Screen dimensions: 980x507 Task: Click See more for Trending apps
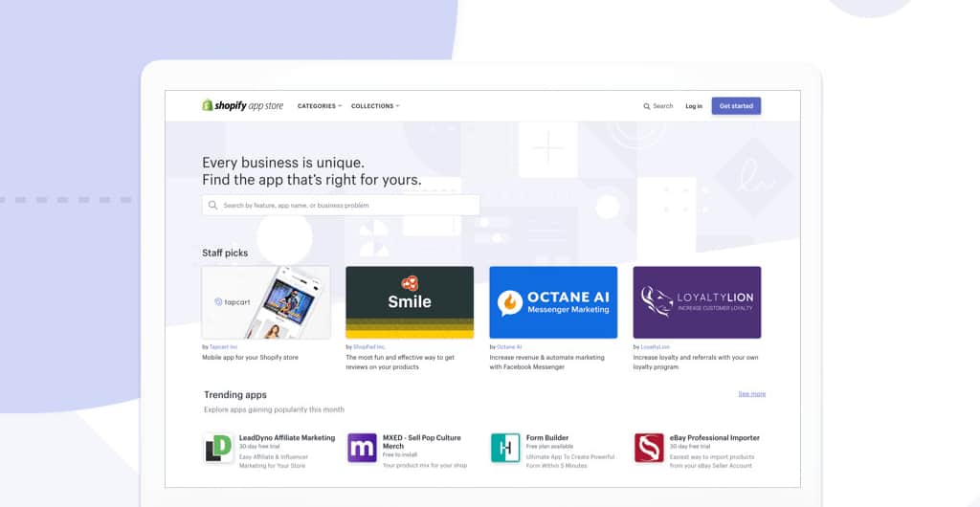pos(752,394)
